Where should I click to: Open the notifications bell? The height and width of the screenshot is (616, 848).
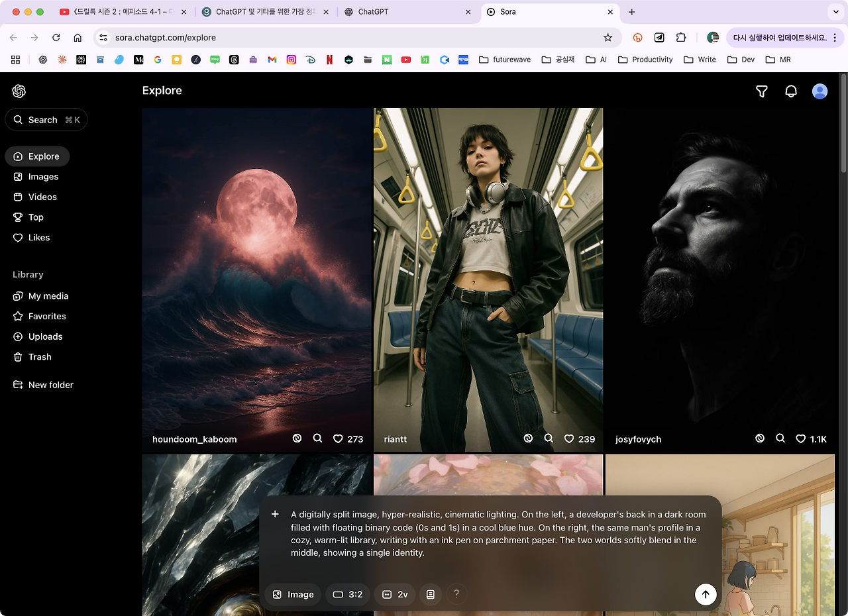(x=791, y=91)
